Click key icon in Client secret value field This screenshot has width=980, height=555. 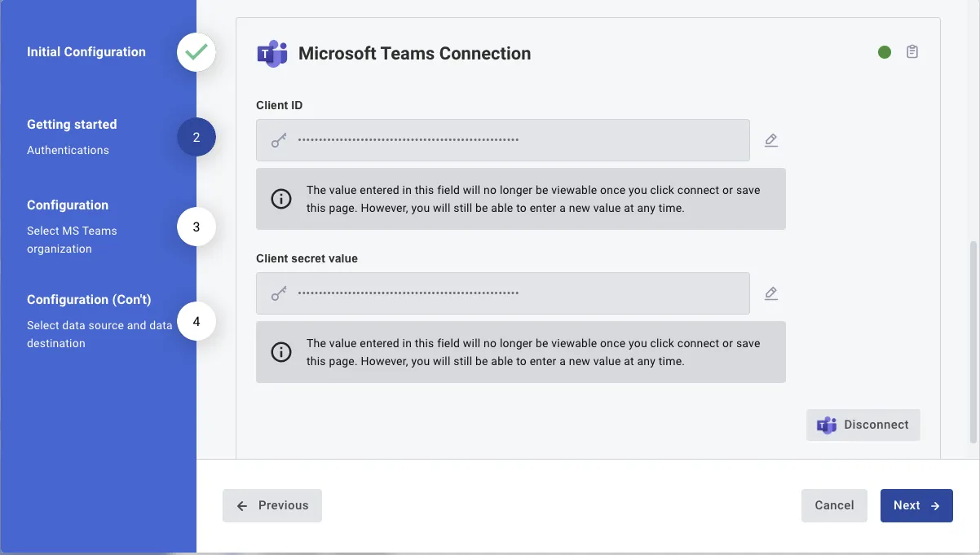pyautogui.click(x=279, y=293)
